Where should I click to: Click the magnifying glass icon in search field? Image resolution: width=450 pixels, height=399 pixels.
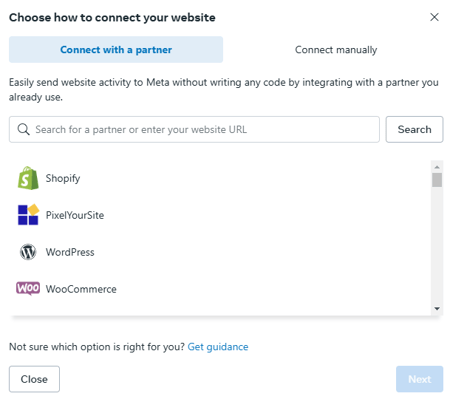coord(23,129)
